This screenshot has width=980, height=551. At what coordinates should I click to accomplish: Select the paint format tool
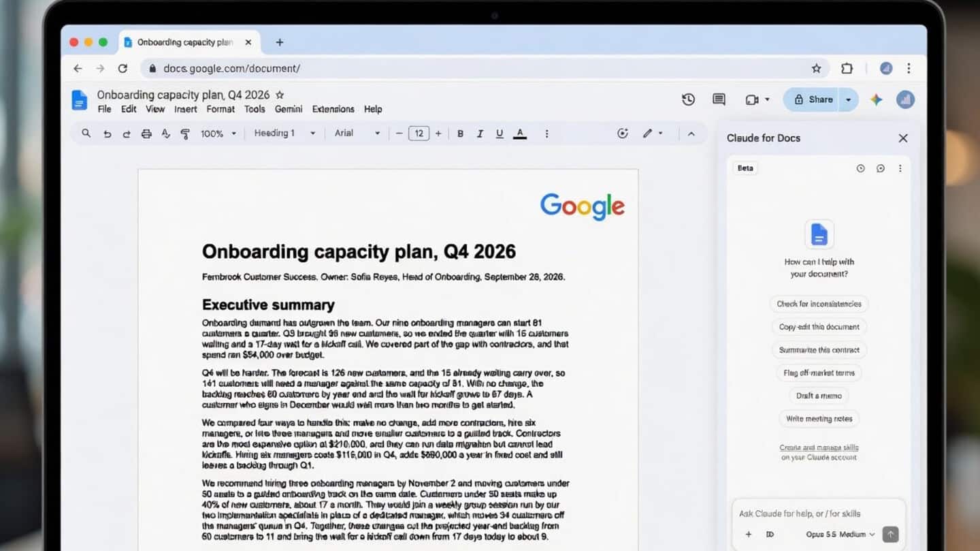pos(184,133)
